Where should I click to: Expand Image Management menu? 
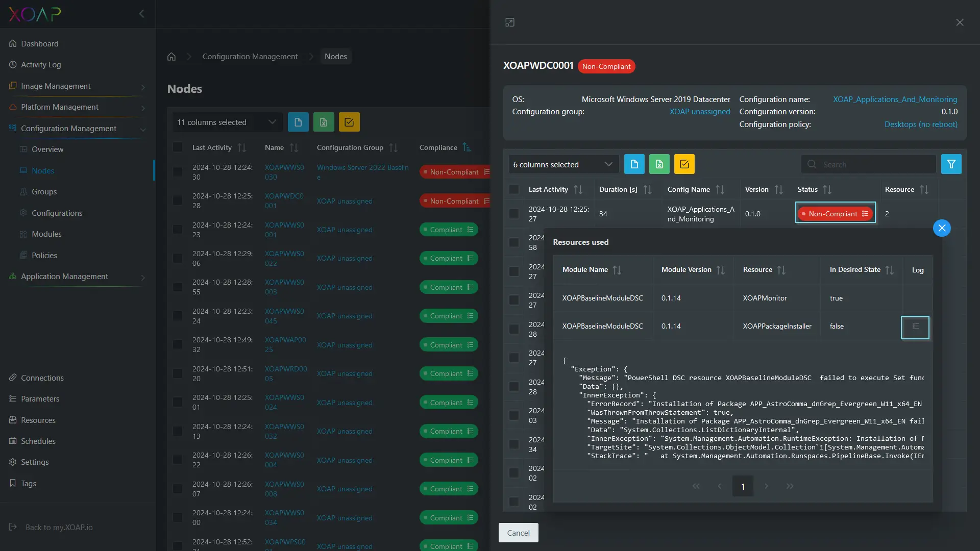[x=77, y=86]
